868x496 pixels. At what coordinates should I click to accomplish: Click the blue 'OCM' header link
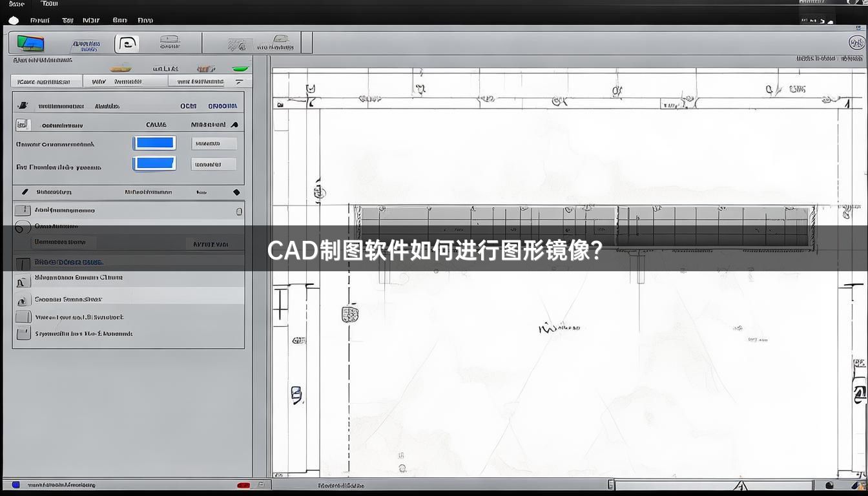[189, 106]
